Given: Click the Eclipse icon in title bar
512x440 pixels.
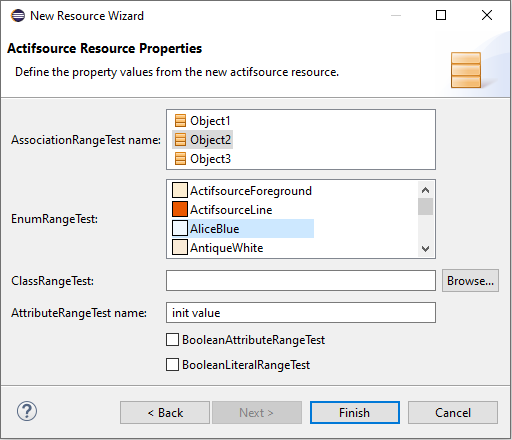Looking at the screenshot, I should pos(18,16).
